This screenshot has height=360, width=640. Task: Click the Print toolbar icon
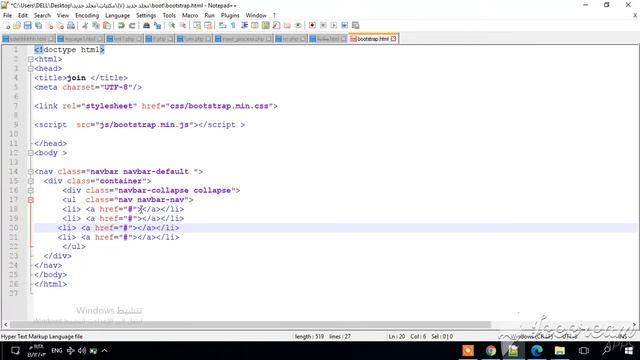(x=71, y=25)
